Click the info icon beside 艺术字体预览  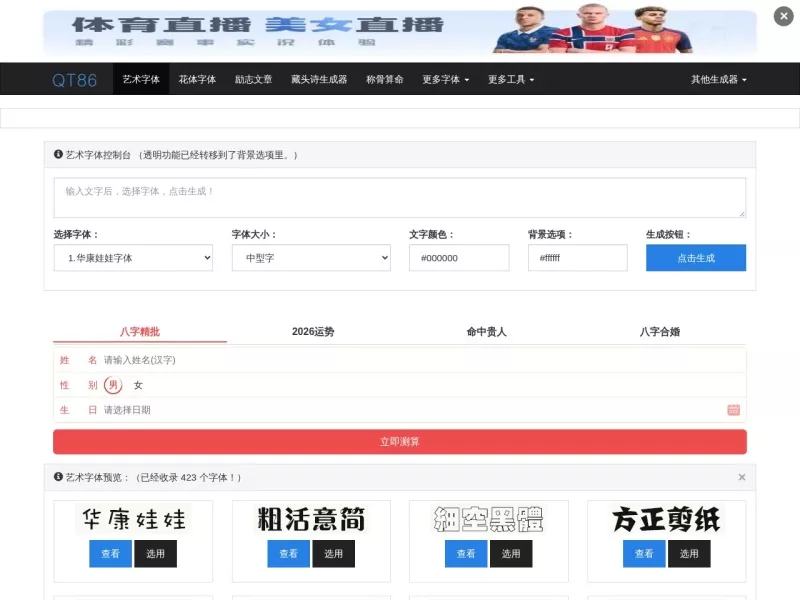pos(58,477)
